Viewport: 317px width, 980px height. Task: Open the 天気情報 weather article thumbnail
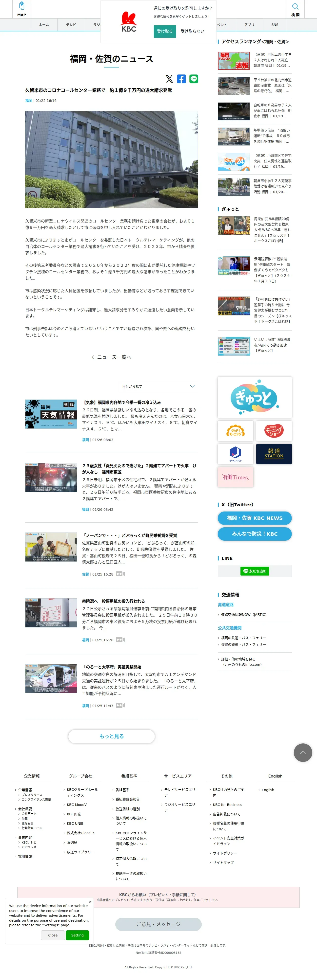coord(51,414)
